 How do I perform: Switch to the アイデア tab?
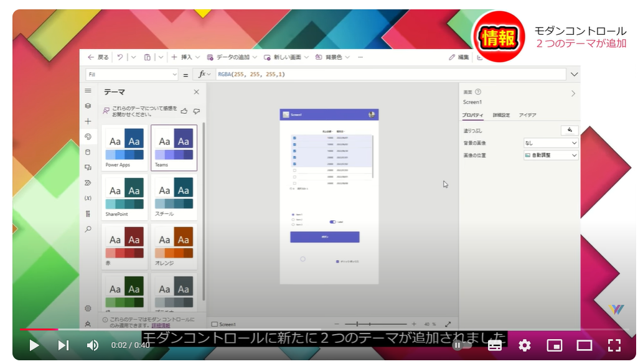[x=527, y=115]
